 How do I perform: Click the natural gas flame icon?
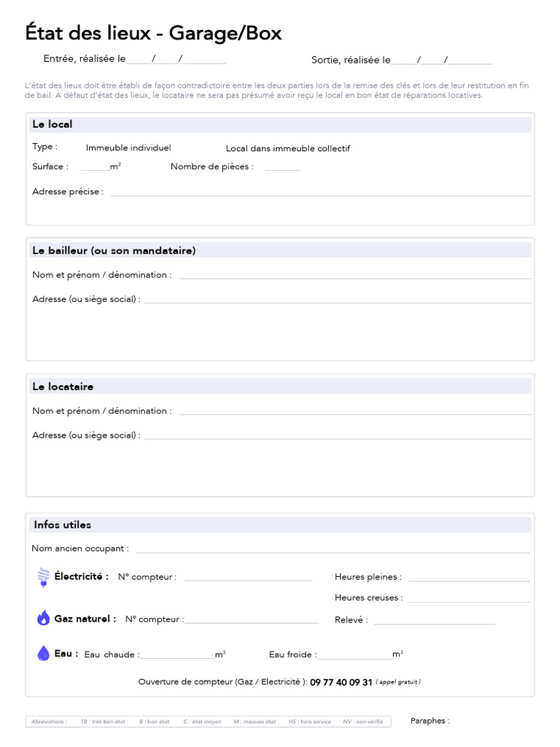point(44,619)
